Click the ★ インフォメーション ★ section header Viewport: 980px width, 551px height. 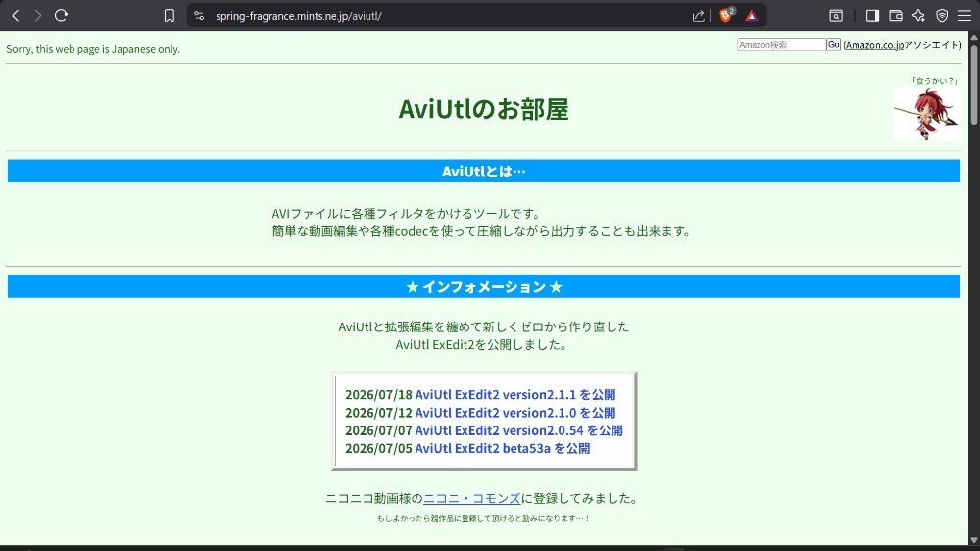point(484,287)
